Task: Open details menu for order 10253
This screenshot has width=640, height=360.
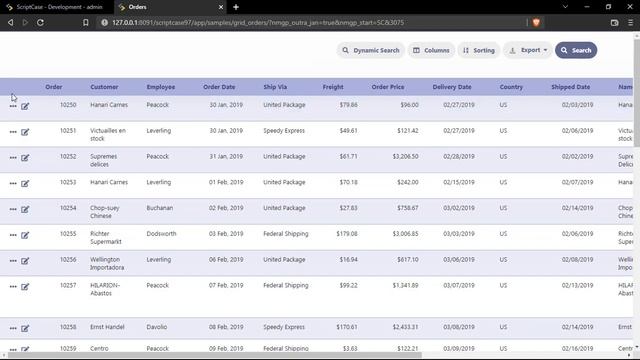Action: (13, 183)
